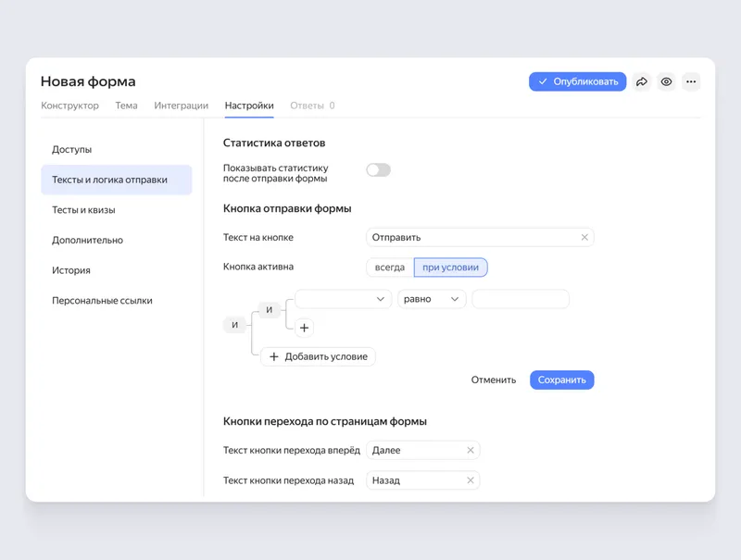Image resolution: width=741 pixels, height=560 pixels.
Task: Open the Интеграции tab
Action: (181, 106)
